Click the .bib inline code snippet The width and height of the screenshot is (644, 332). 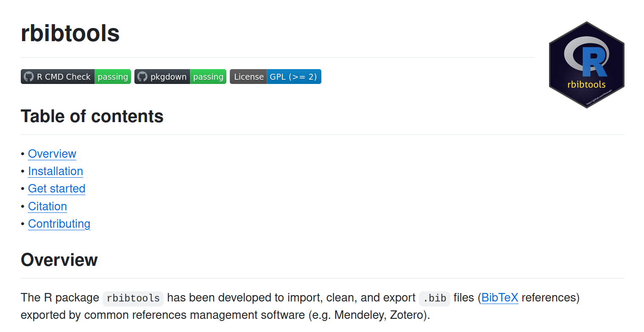(434, 298)
